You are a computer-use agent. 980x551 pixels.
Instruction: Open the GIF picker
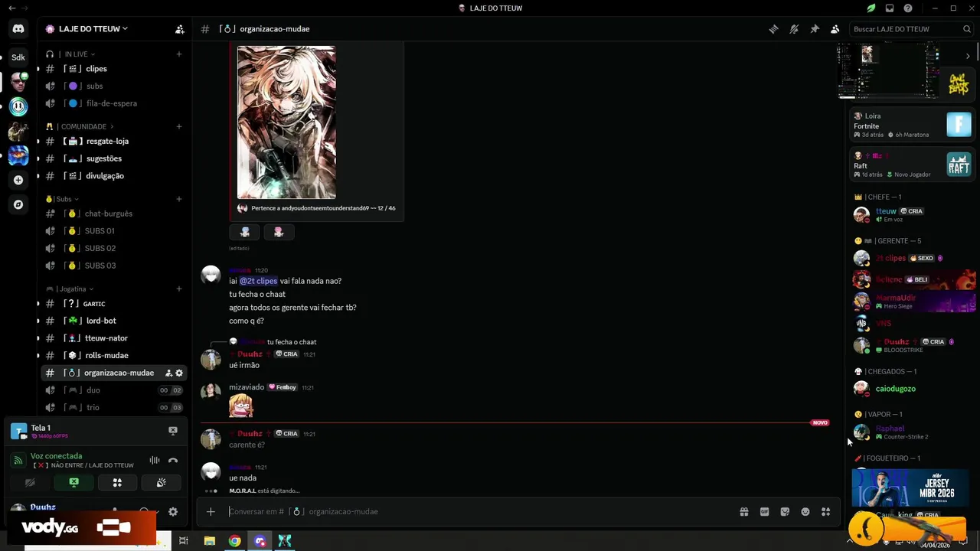(x=764, y=511)
